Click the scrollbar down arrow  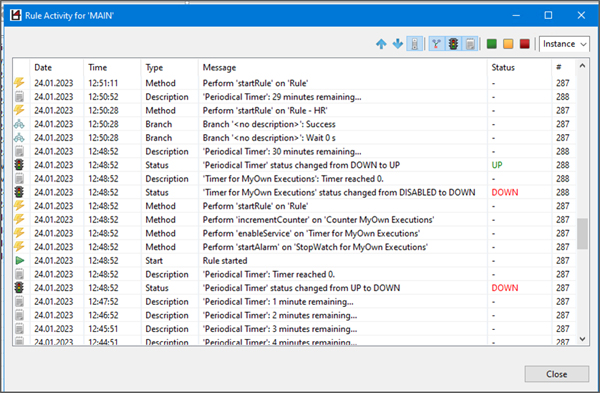pos(582,339)
